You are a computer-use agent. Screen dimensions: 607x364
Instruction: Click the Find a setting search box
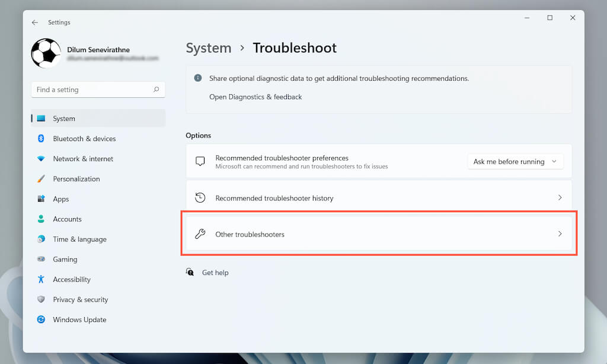click(x=92, y=90)
